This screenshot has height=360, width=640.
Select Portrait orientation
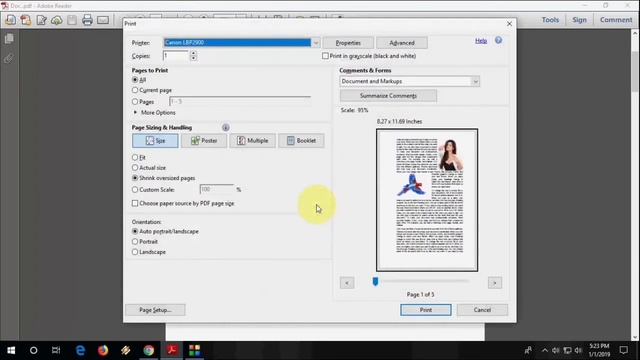135,241
